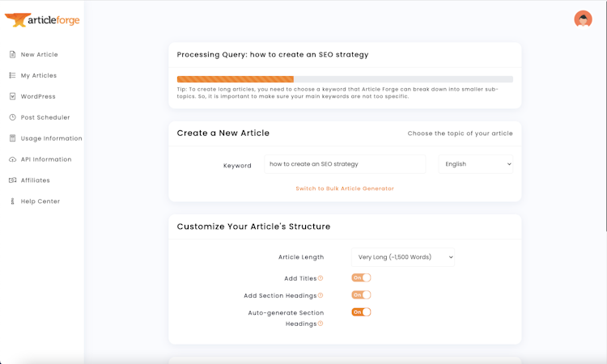The image size is (607, 364).
Task: Go to Post Scheduler menu item
Action: tap(45, 118)
